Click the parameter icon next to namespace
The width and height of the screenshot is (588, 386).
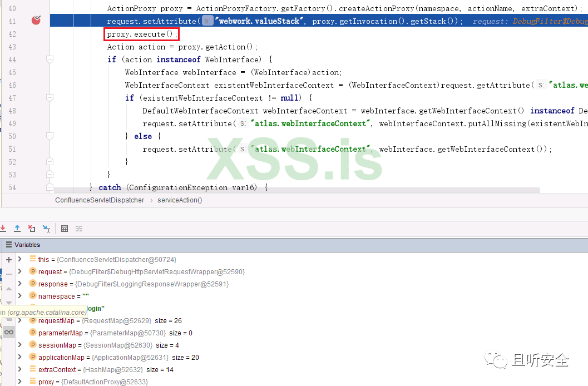tap(33, 296)
